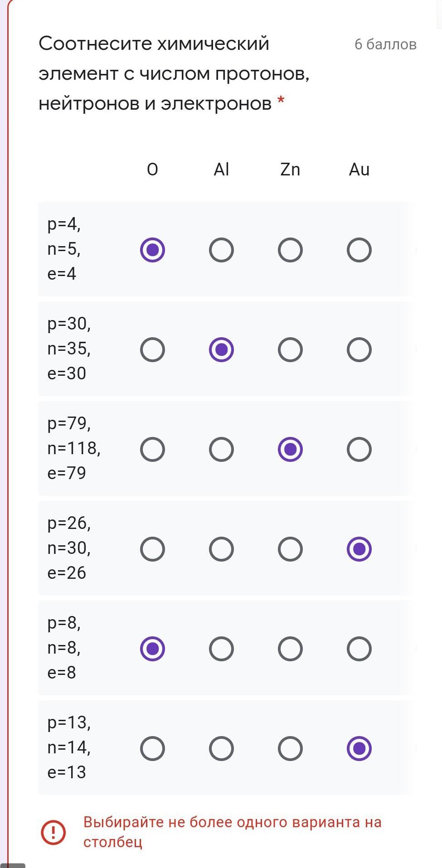Choose O for the p=79, n=118 row
The image size is (442, 868).
click(x=152, y=449)
